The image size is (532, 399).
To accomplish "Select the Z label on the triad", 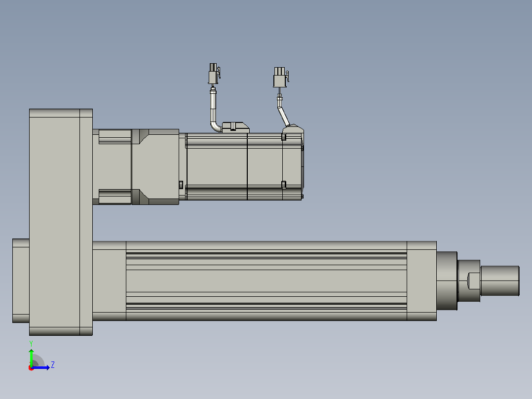I will click(x=53, y=365).
